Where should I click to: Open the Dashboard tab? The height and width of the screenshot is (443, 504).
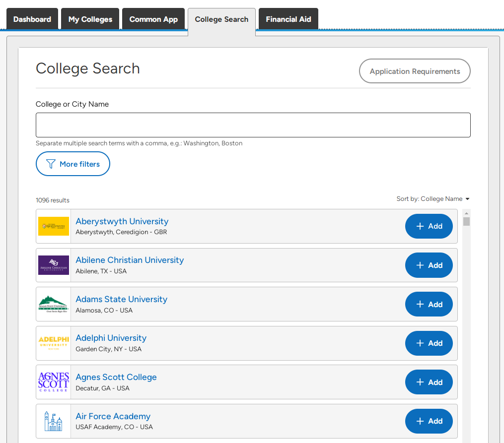tap(32, 19)
